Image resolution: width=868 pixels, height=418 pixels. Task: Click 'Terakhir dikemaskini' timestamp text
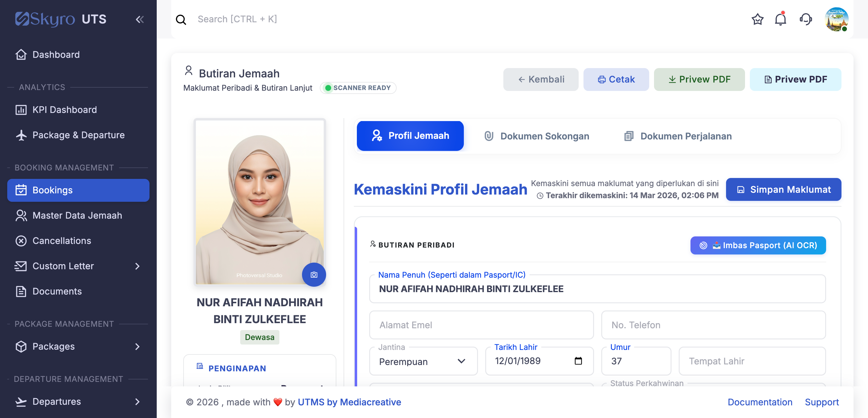(632, 195)
